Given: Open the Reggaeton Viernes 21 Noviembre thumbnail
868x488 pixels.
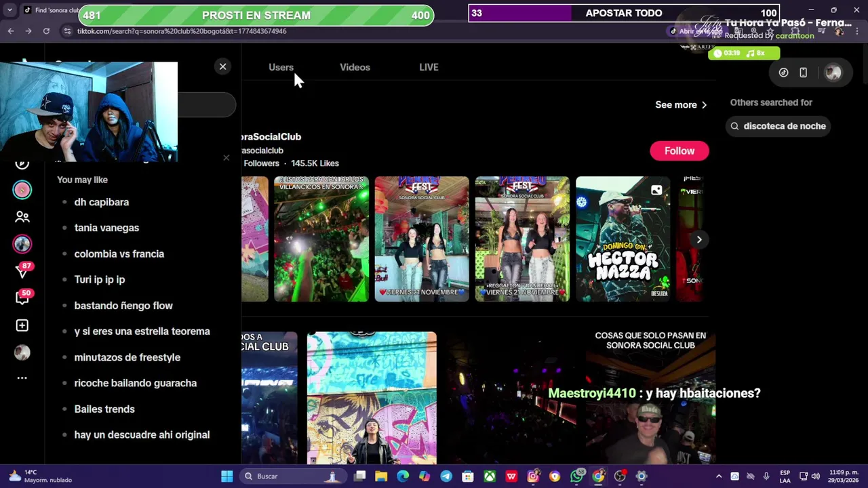Looking at the screenshot, I should [522, 239].
